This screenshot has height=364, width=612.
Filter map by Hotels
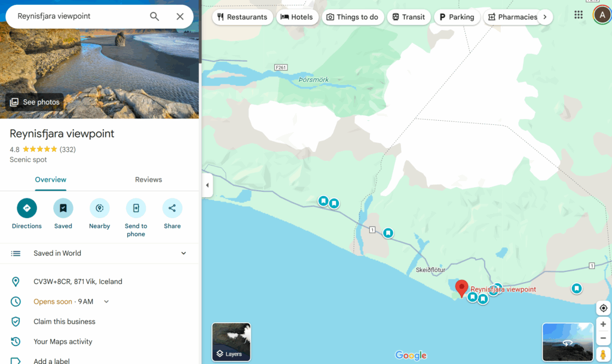pyautogui.click(x=297, y=17)
